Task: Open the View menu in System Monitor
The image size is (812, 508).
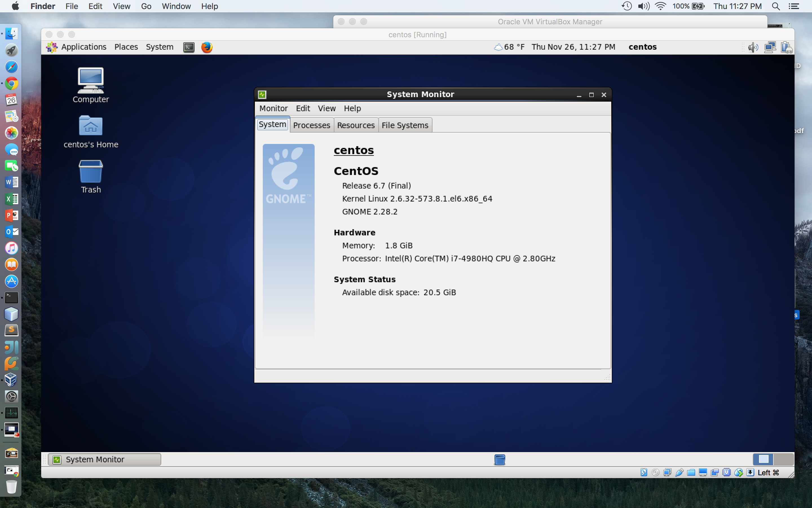Action: (326, 108)
